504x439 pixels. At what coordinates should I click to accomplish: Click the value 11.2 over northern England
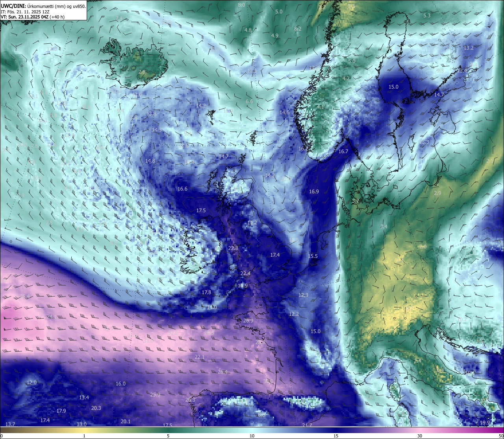coord(252,223)
